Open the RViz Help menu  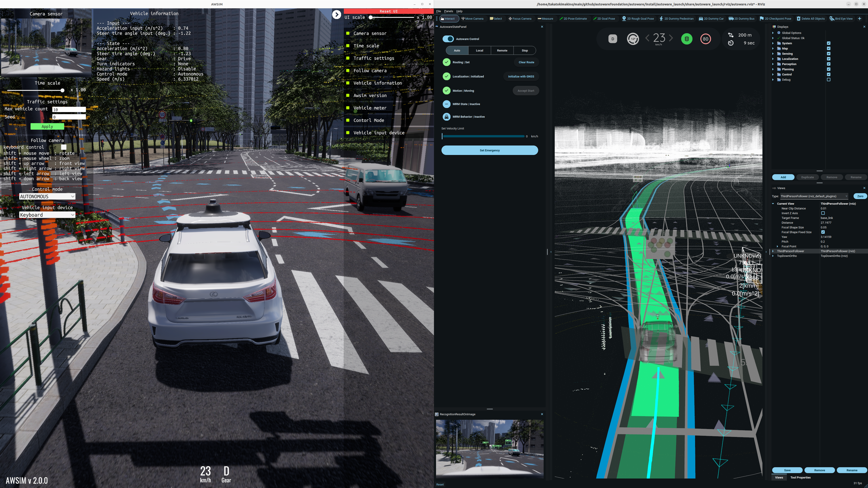[459, 11]
